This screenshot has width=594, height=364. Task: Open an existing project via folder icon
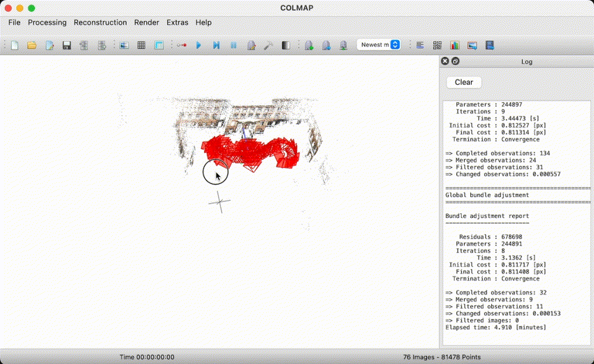coord(32,46)
